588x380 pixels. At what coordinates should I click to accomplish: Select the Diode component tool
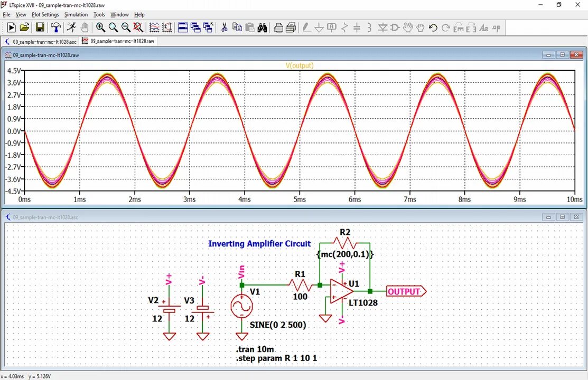click(382, 27)
